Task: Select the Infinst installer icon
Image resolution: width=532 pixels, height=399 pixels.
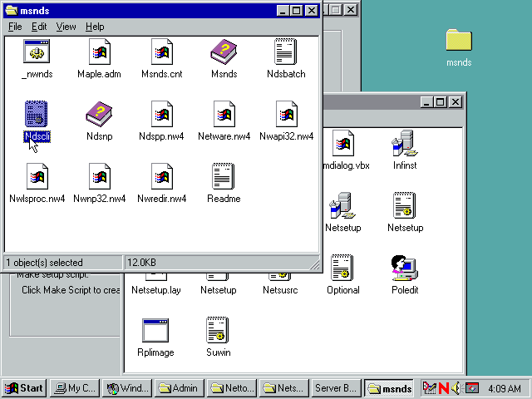Action: 405,143
